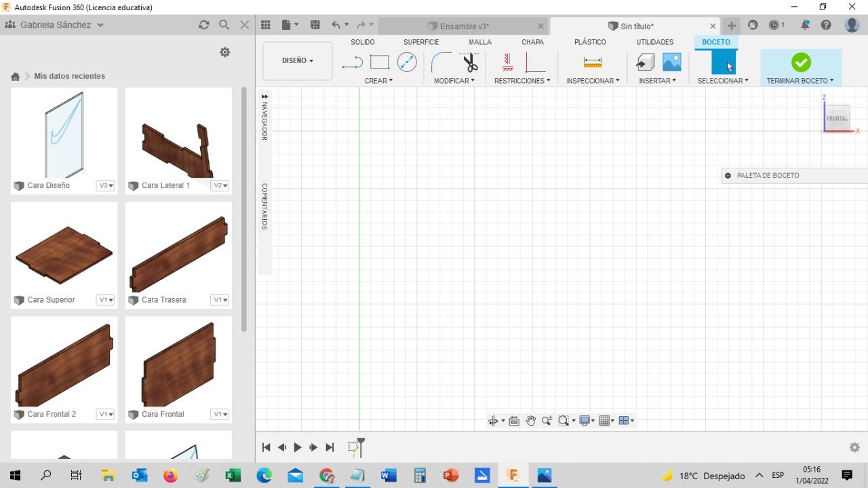Open the RESTRICCIONES dropdown menu
Viewport: 868px width, 488px height.
point(521,81)
